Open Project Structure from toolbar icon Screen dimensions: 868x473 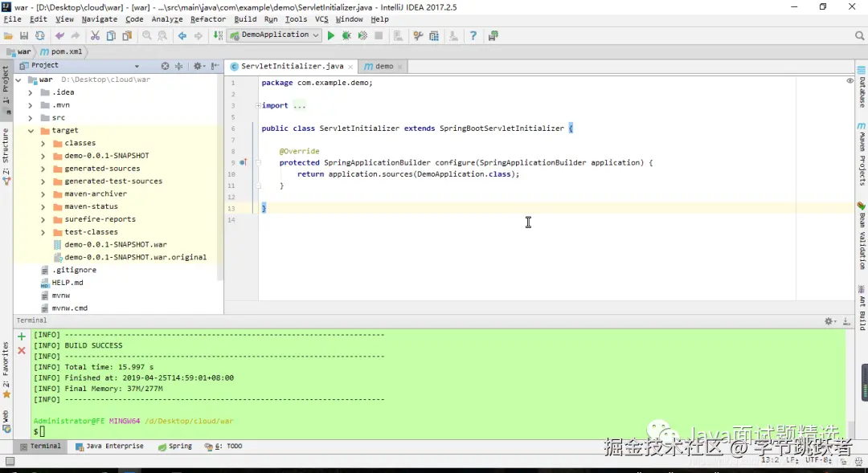[x=434, y=36]
